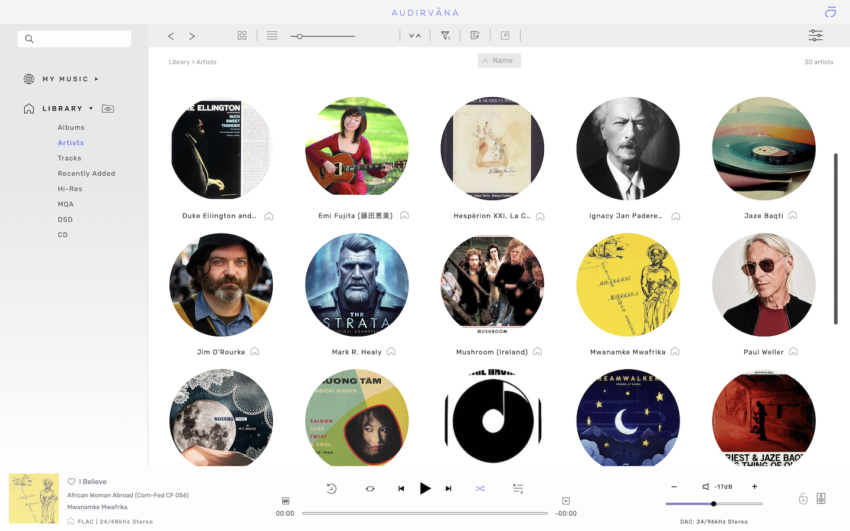Viewport: 850px width, 531px height.
Task: Click home icon next to Jaze Baqti
Action: [x=793, y=215]
